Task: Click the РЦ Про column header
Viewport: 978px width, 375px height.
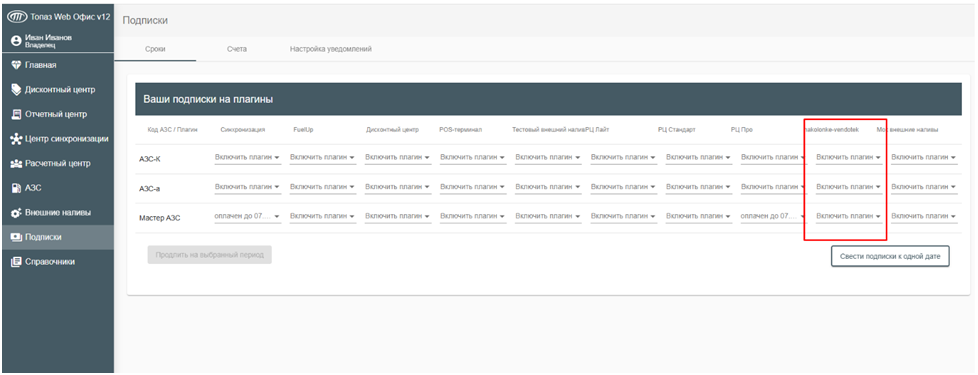Action: 742,130
